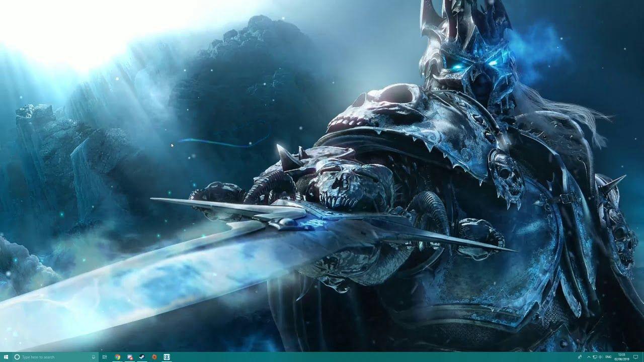Open the Action Center notifications
The width and height of the screenshot is (644, 362).
pos(636,357)
